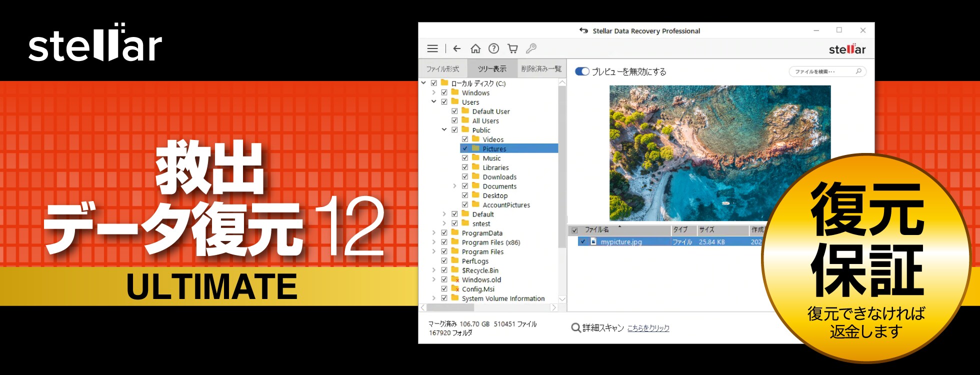This screenshot has width=980, height=375.
Task: Collapse the Public folder node
Action: pos(444,129)
